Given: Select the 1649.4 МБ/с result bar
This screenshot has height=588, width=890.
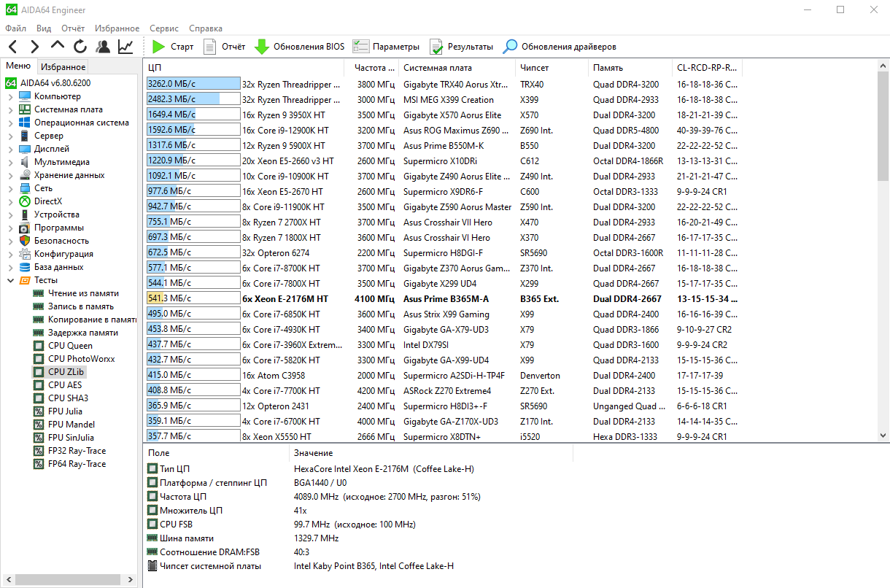Looking at the screenshot, I should tap(193, 115).
